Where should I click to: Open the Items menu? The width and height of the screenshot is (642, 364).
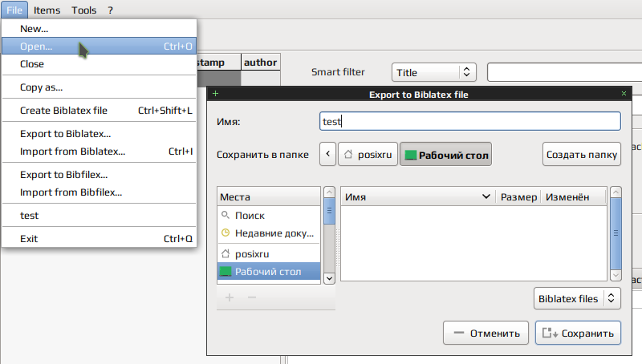pyautogui.click(x=47, y=10)
